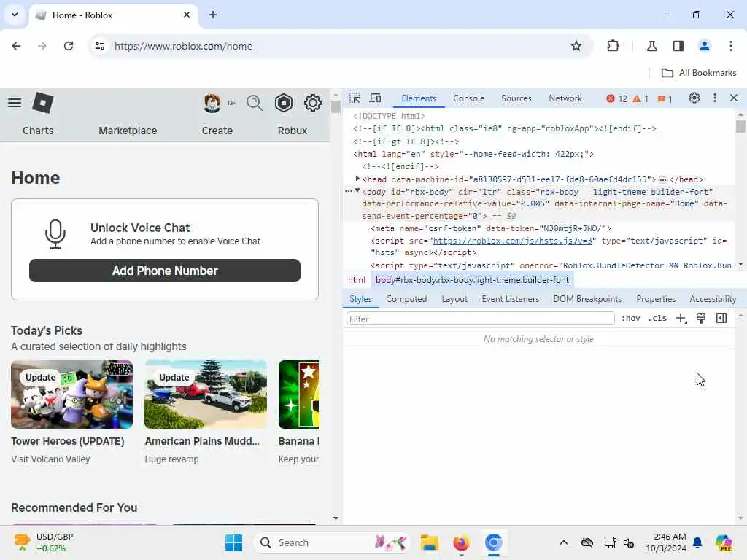Toggle the device toolbar in DevTools
Screen dimensions: 747x560
coord(376,98)
